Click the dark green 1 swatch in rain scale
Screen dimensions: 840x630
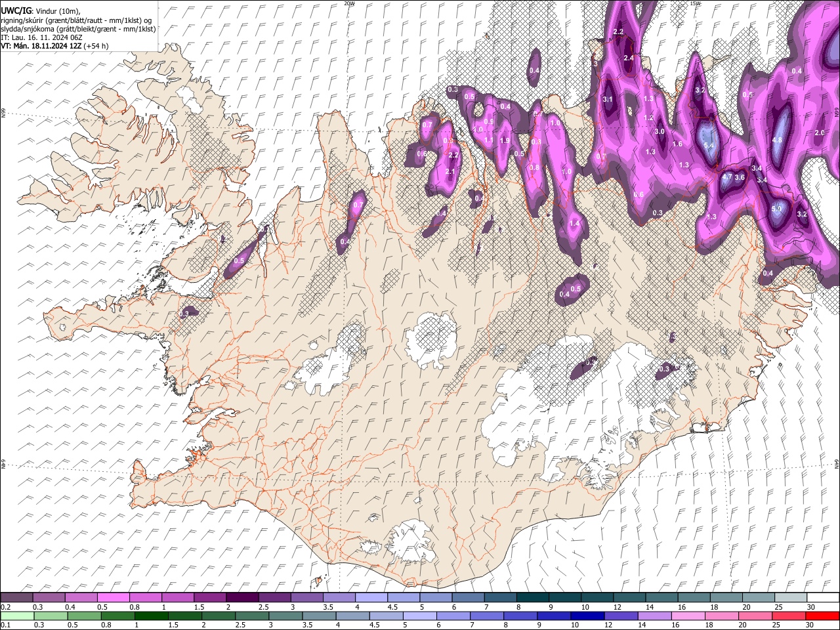click(x=151, y=616)
